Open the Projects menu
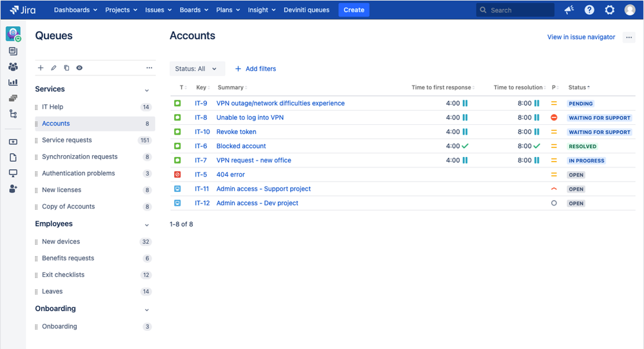The width and height of the screenshot is (644, 349). [x=121, y=10]
